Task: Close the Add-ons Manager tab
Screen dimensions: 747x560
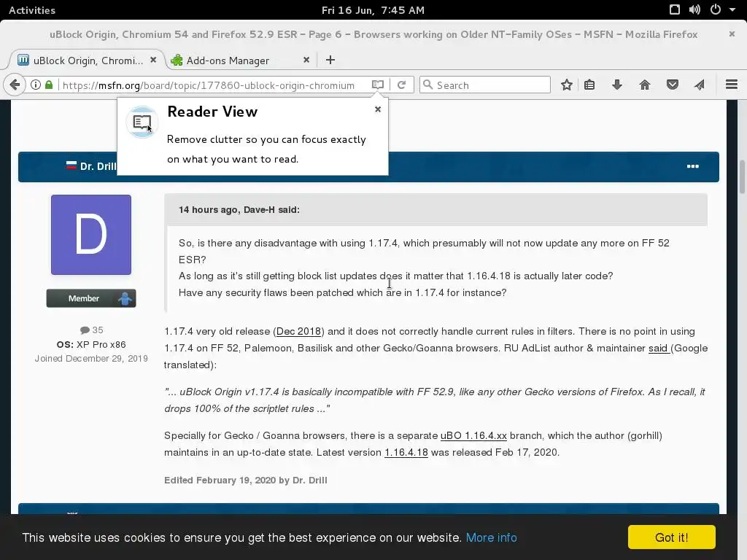Action: coord(306,60)
